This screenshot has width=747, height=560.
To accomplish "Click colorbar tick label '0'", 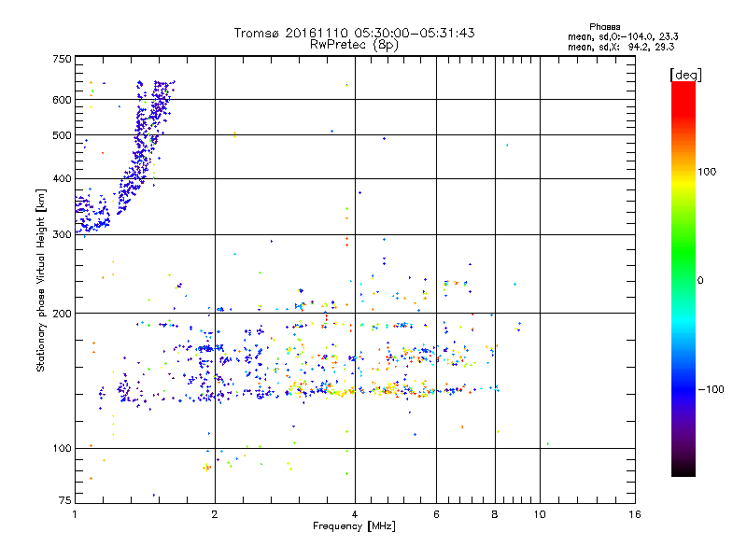I will click(x=700, y=281).
